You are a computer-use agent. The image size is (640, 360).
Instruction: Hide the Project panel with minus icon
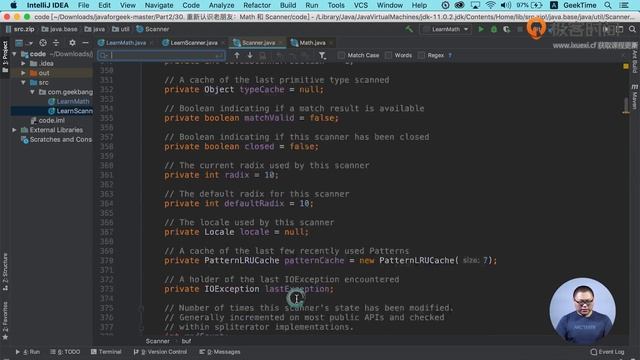[x=85, y=43]
